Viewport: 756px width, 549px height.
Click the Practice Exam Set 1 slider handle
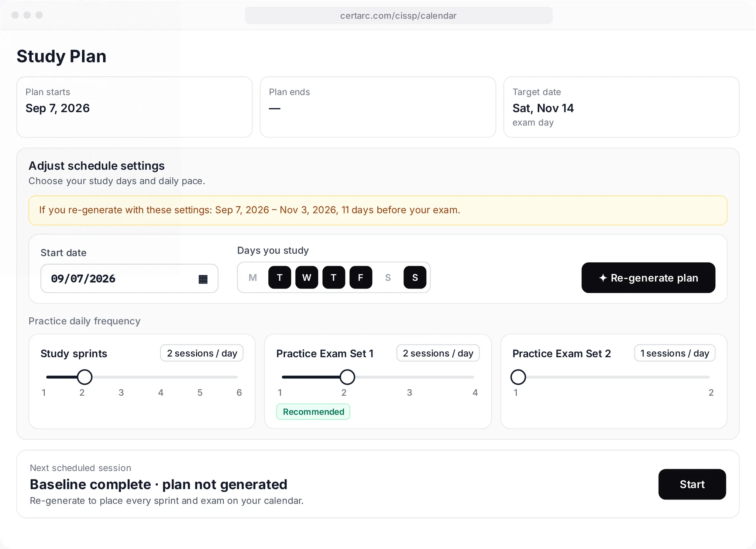click(x=347, y=377)
